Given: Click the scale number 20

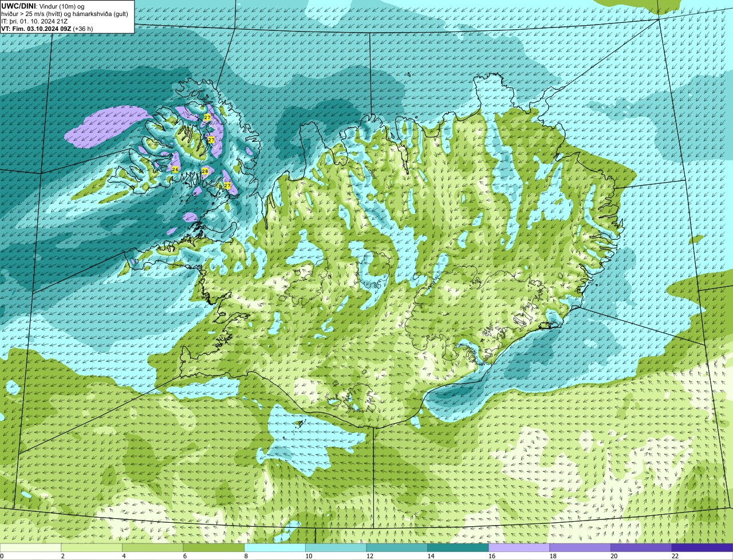Looking at the screenshot, I should click(x=614, y=556).
